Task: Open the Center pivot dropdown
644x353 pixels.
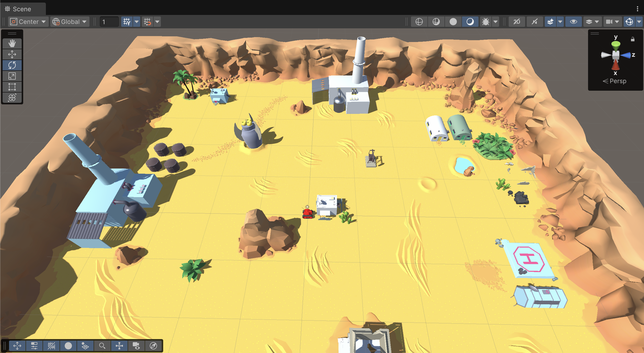Action: pos(28,22)
